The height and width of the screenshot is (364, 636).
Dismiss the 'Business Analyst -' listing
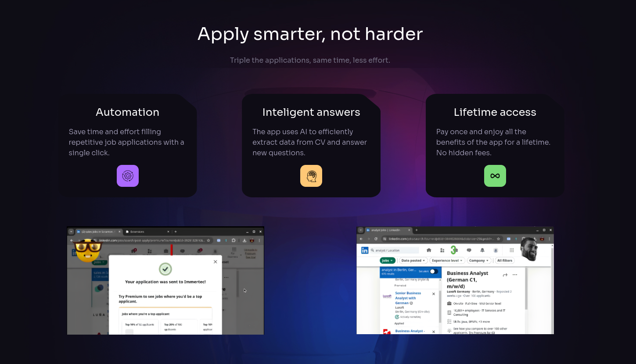[x=434, y=332]
